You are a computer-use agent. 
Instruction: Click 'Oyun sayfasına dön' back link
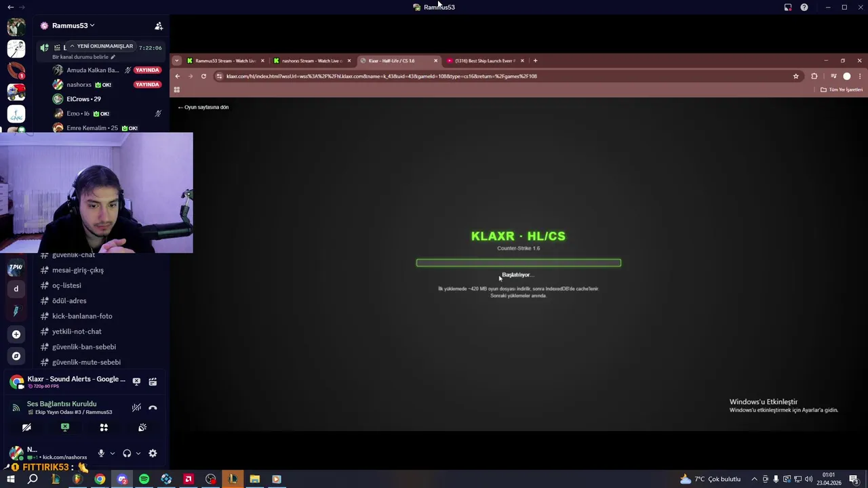click(203, 107)
